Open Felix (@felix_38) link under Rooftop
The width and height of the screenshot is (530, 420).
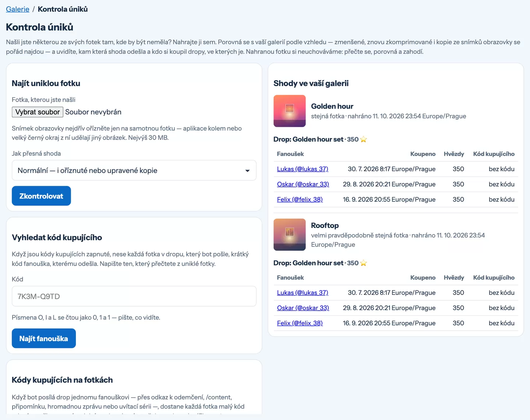pyautogui.click(x=300, y=323)
